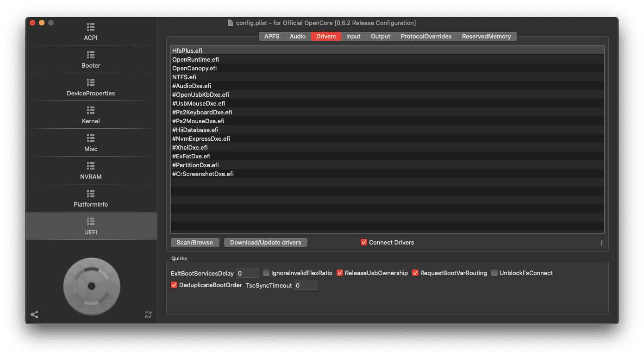
Task: Select #OpenUsbKbDxe.efi entry
Action: [x=388, y=94]
